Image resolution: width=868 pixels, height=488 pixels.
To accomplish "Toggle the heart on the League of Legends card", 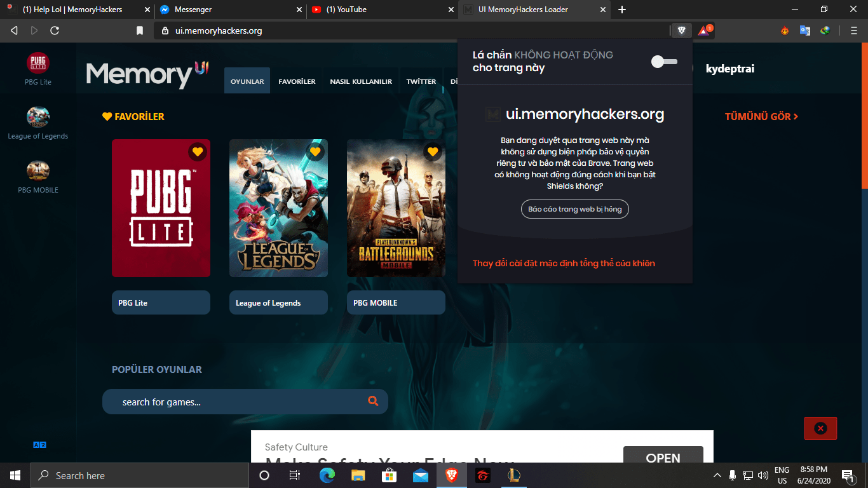I will (x=315, y=152).
